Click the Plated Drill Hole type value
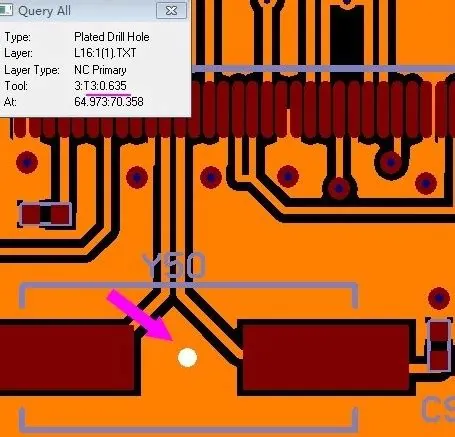 pos(112,37)
